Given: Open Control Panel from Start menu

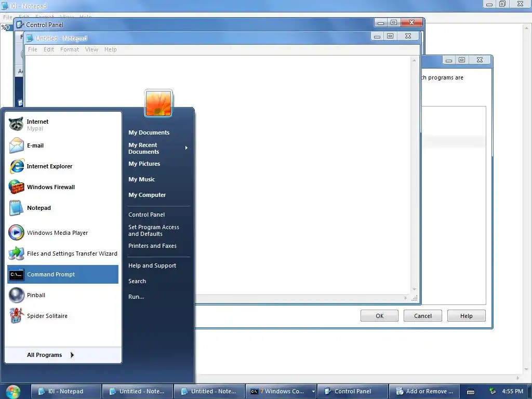Looking at the screenshot, I should (x=146, y=215).
